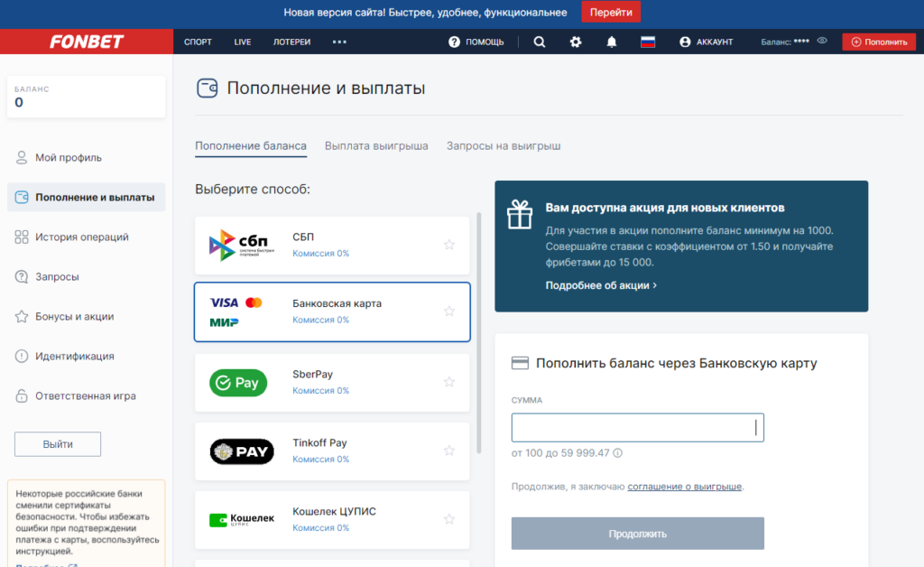Click the ПОМОЩЬ label in header
This screenshot has width=924, height=567.
tap(485, 42)
